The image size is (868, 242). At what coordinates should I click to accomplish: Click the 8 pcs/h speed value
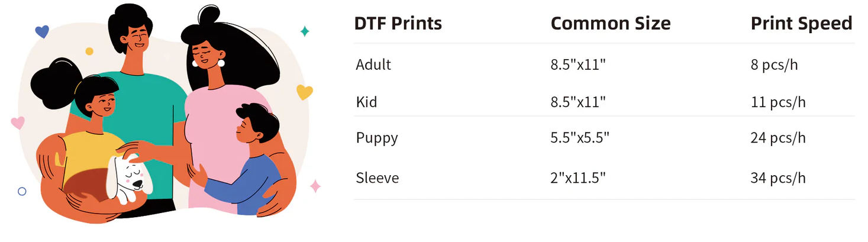774,64
